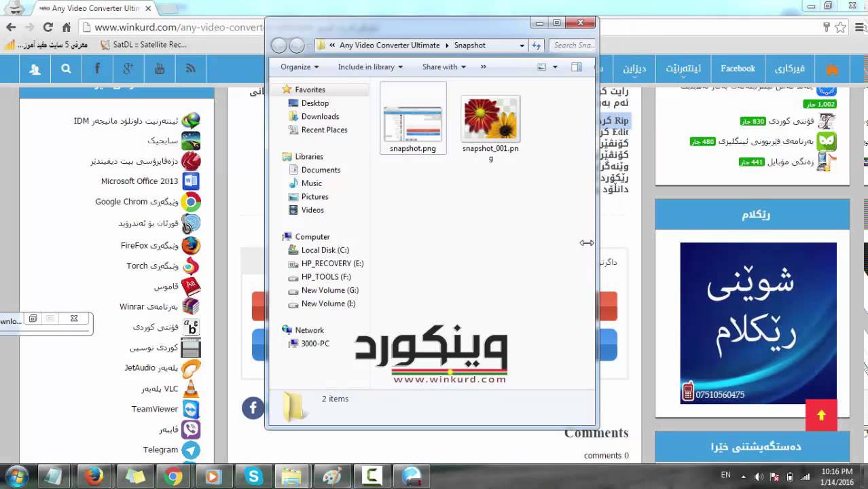Open Skype from taskbar

253,476
